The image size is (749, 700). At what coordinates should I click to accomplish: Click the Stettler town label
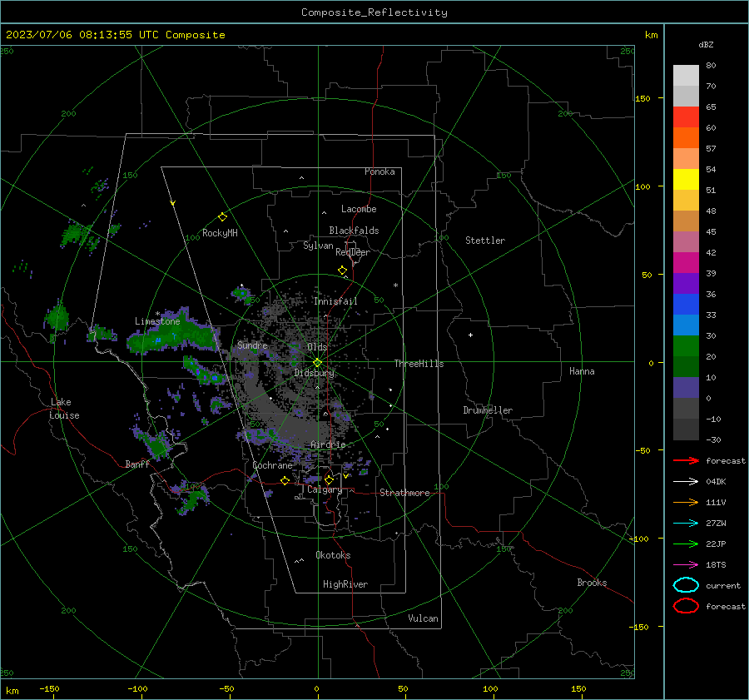(x=485, y=241)
